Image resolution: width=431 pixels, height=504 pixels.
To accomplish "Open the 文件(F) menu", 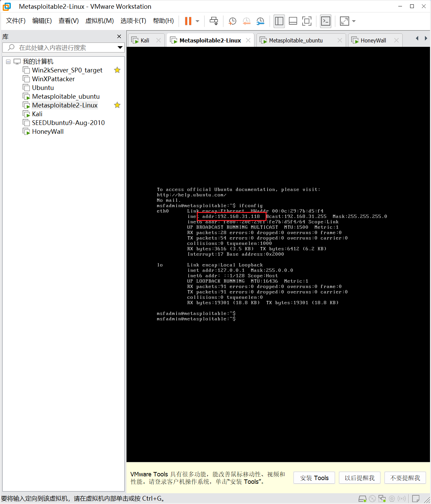I will point(16,21).
